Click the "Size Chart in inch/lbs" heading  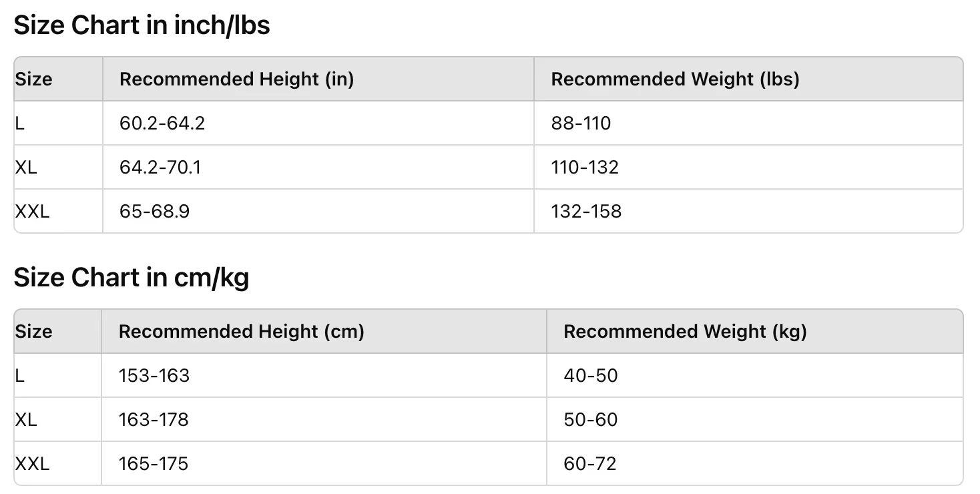[x=142, y=26]
